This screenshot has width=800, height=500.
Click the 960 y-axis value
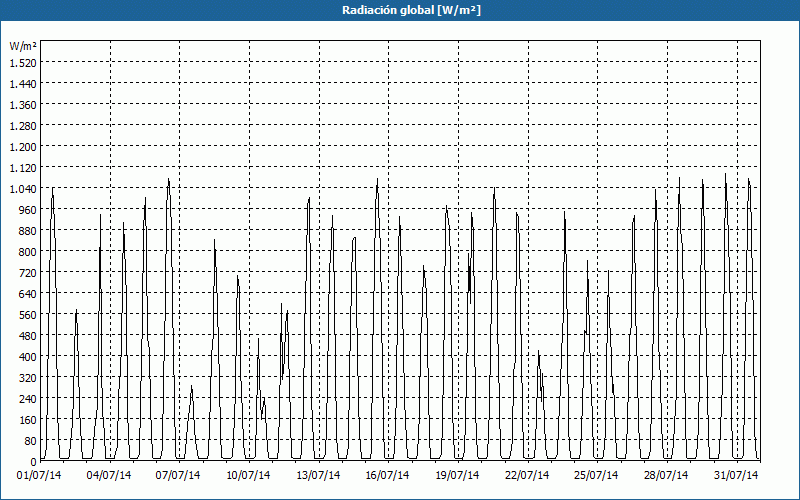[28, 210]
